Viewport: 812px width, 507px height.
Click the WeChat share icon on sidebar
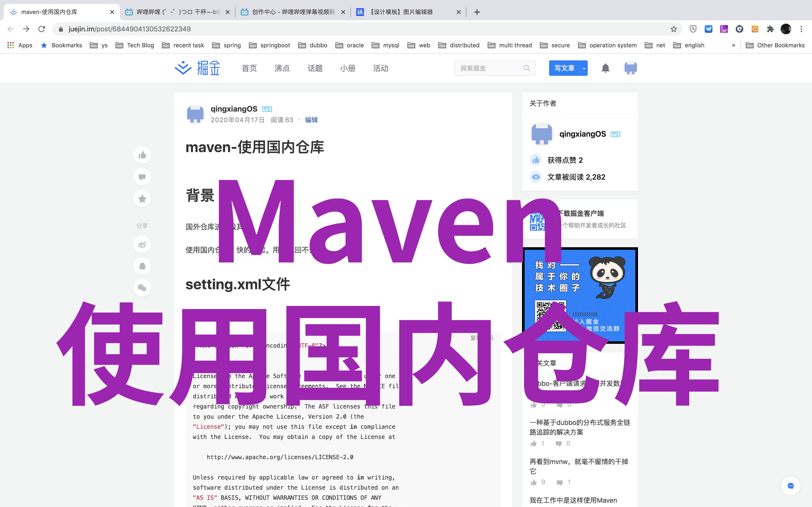coord(142,287)
